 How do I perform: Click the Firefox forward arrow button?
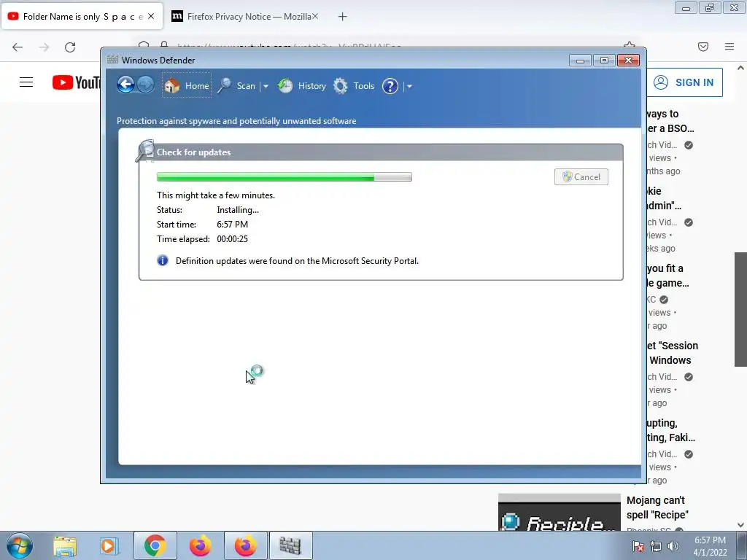click(x=44, y=47)
